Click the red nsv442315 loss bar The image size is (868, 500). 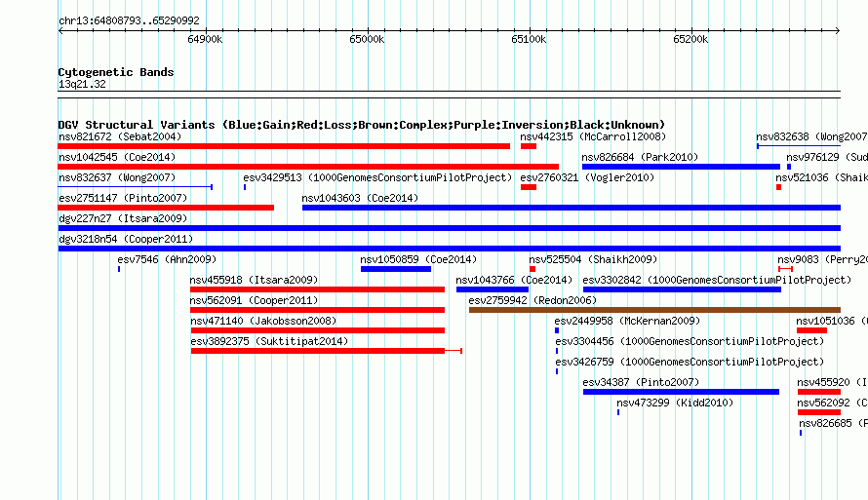529,146
